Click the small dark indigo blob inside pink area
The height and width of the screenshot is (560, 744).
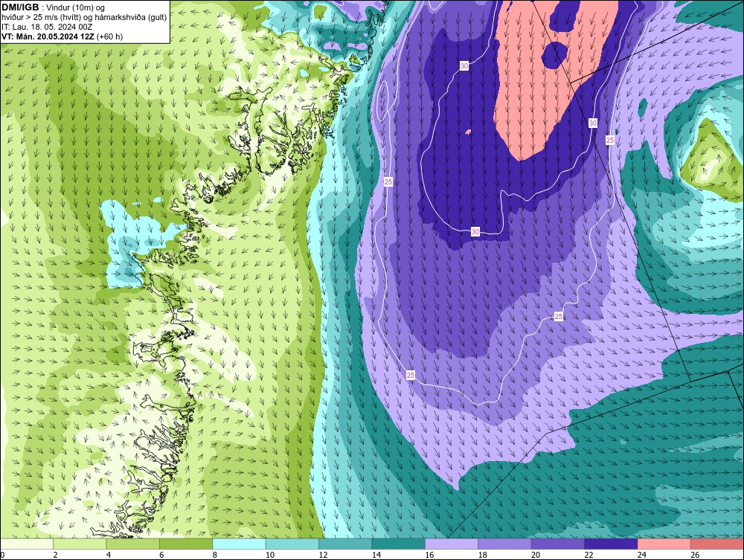coord(555,54)
